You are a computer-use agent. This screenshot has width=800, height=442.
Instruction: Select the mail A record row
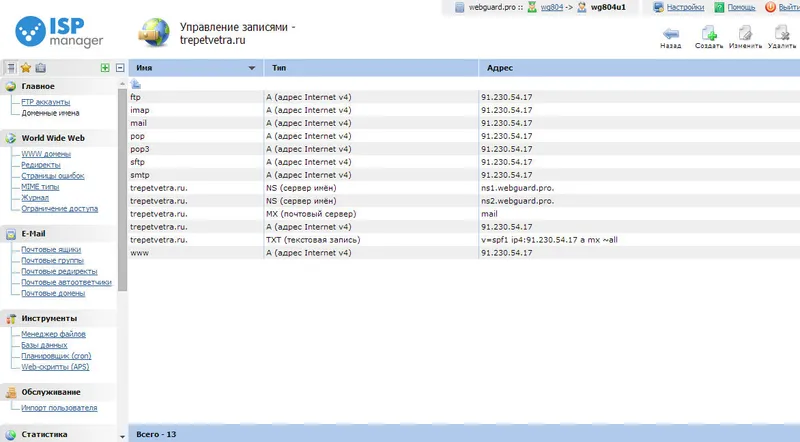[x=464, y=123]
